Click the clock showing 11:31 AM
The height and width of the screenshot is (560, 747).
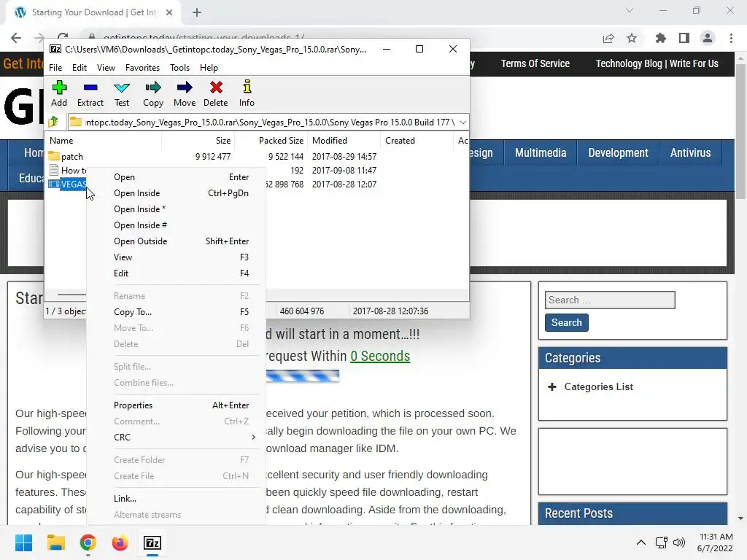click(x=716, y=537)
